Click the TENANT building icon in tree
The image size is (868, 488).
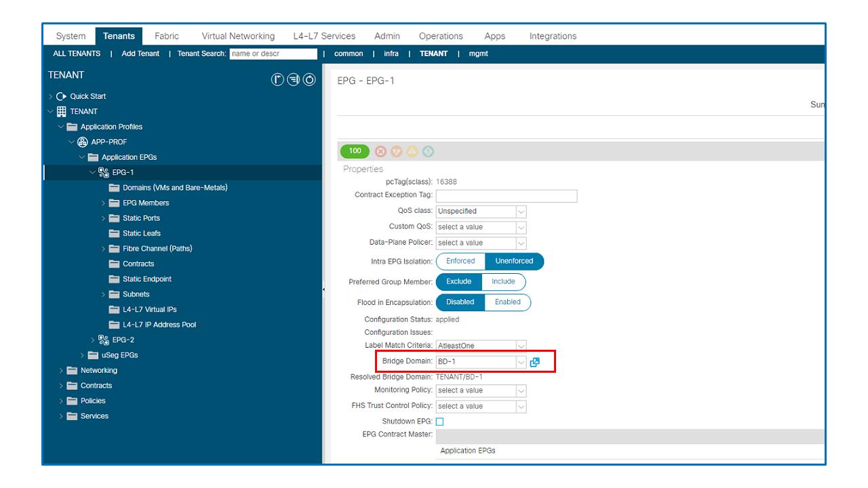(62, 111)
